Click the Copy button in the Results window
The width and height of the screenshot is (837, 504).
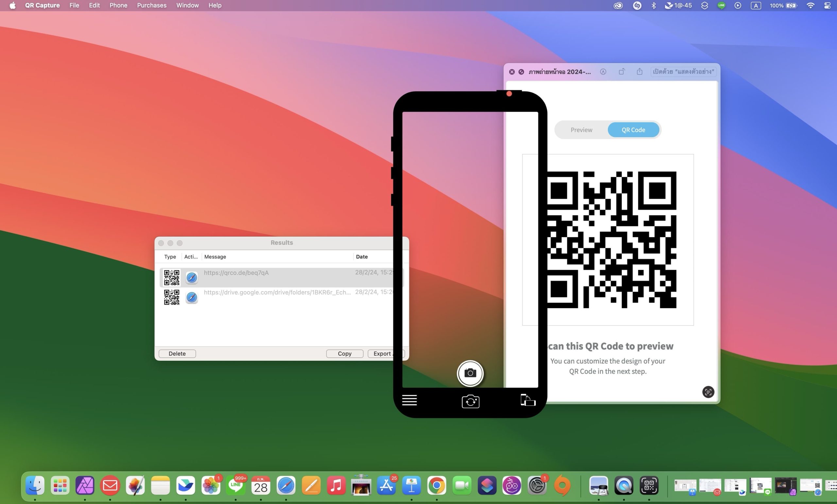(345, 353)
